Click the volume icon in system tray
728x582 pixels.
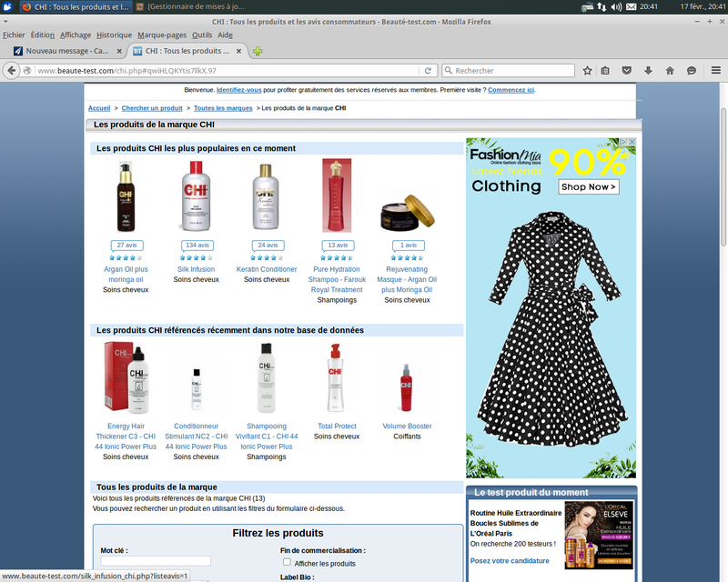pos(616,6)
